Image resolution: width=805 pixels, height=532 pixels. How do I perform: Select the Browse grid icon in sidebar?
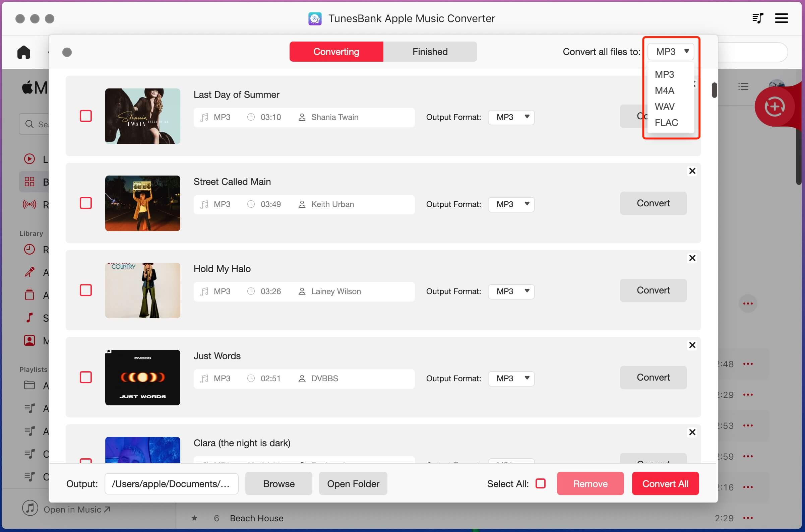pyautogui.click(x=29, y=182)
